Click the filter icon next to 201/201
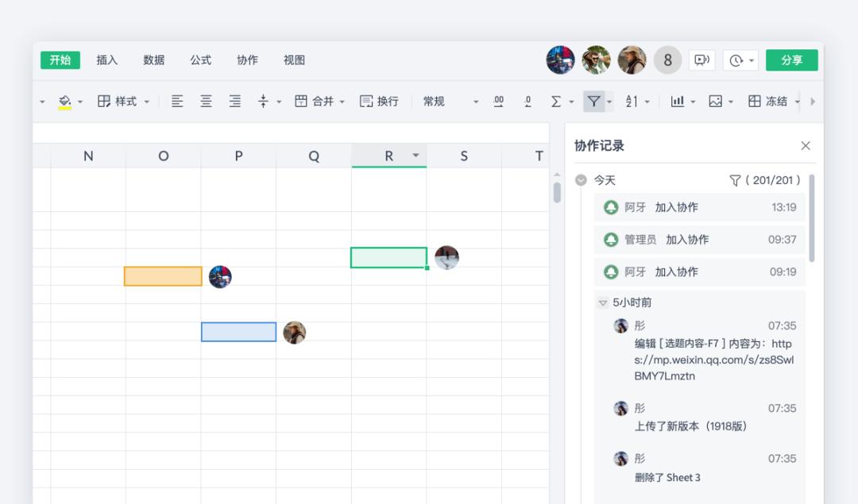Viewport: 858px width, 504px height. [x=735, y=180]
